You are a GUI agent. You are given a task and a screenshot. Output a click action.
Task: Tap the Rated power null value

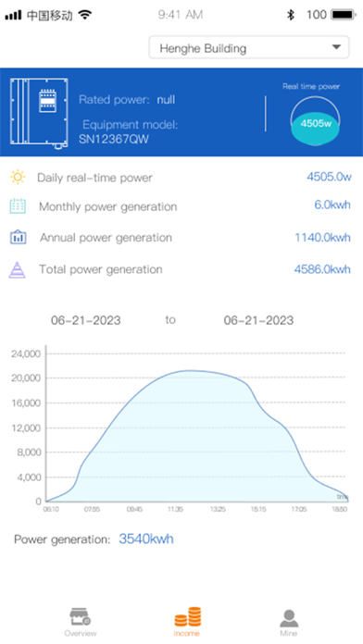(x=166, y=100)
